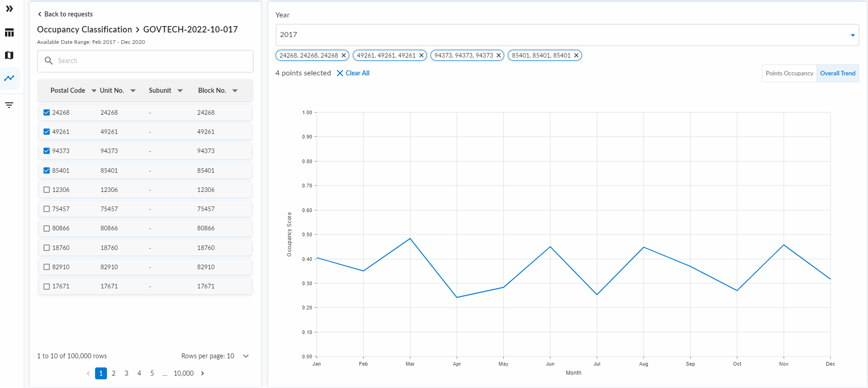Open the Postal Code column filter arrow
Image resolution: width=868 pixels, height=388 pixels.
click(94, 90)
